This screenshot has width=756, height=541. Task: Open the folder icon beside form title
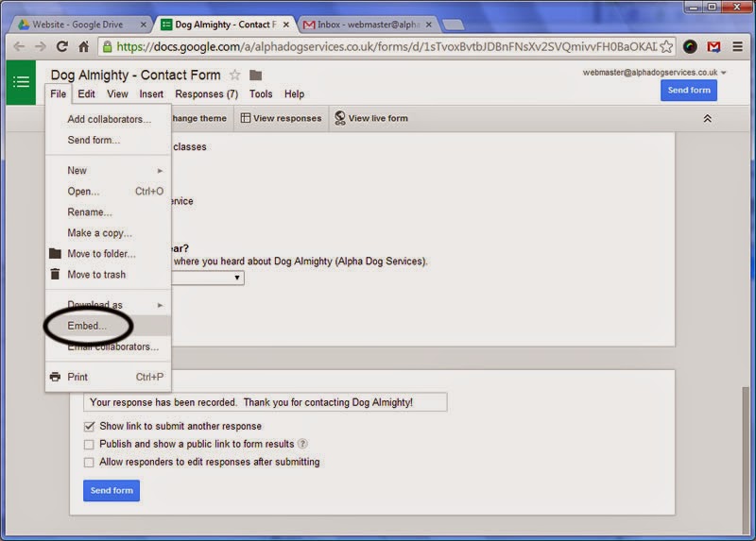point(255,76)
